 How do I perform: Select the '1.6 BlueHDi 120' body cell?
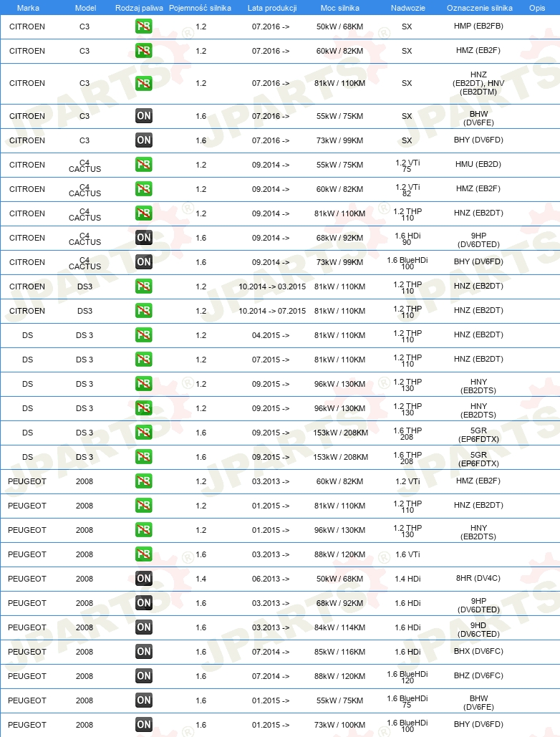[x=407, y=677]
